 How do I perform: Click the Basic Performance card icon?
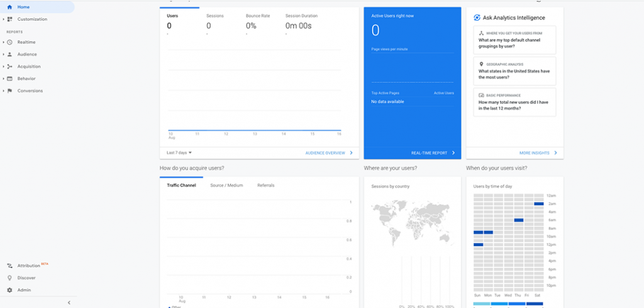click(481, 95)
